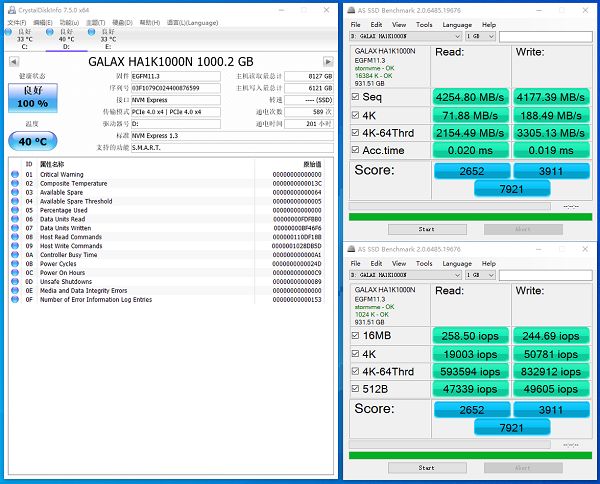Screen dimensions: 600x484
Task: Open Language menu in upper AS SSD window
Action: pyautogui.click(x=457, y=24)
